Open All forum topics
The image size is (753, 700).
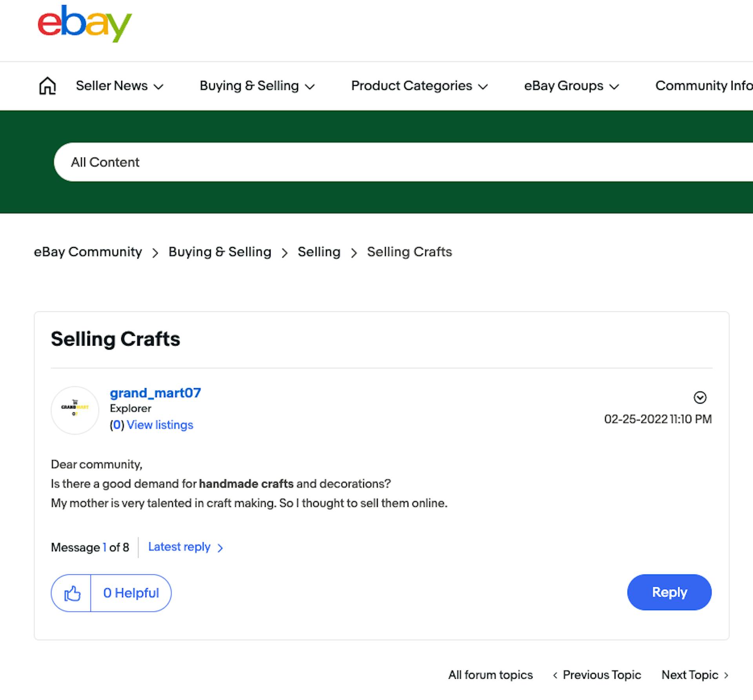[x=490, y=675]
